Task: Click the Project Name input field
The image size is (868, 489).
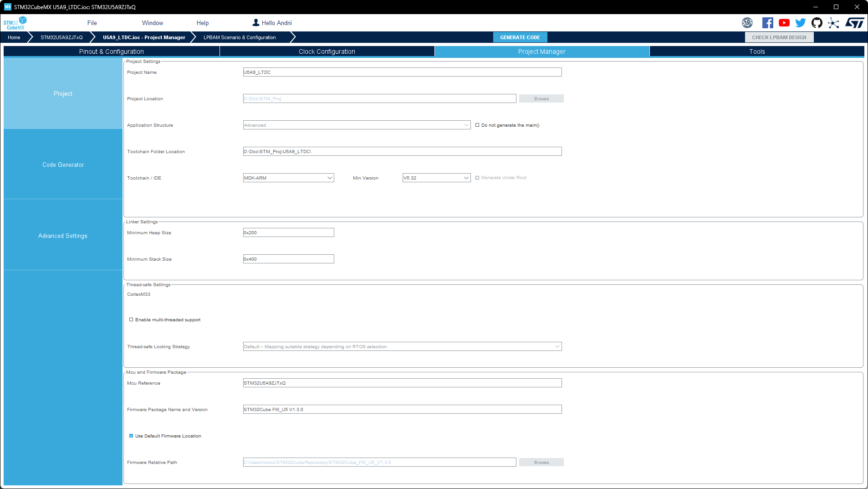Action: pyautogui.click(x=402, y=72)
